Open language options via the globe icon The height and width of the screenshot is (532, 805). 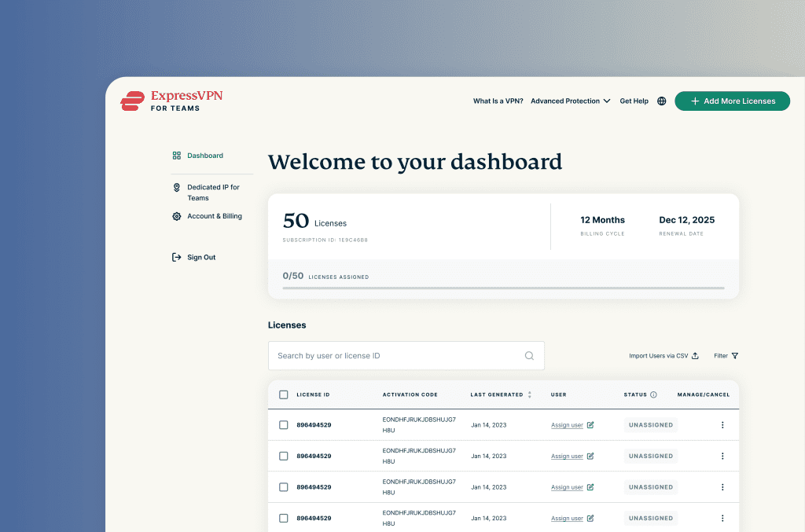coord(661,101)
